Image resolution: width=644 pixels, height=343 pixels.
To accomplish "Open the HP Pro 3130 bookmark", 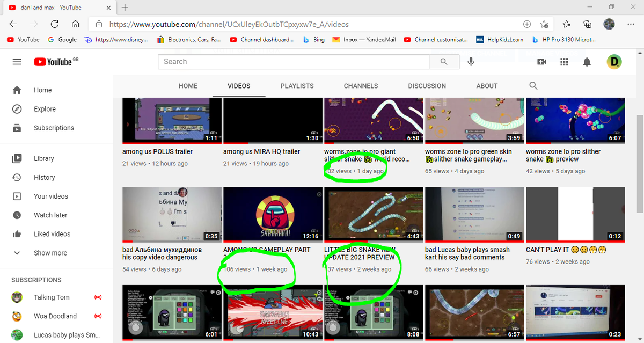I will click(563, 40).
